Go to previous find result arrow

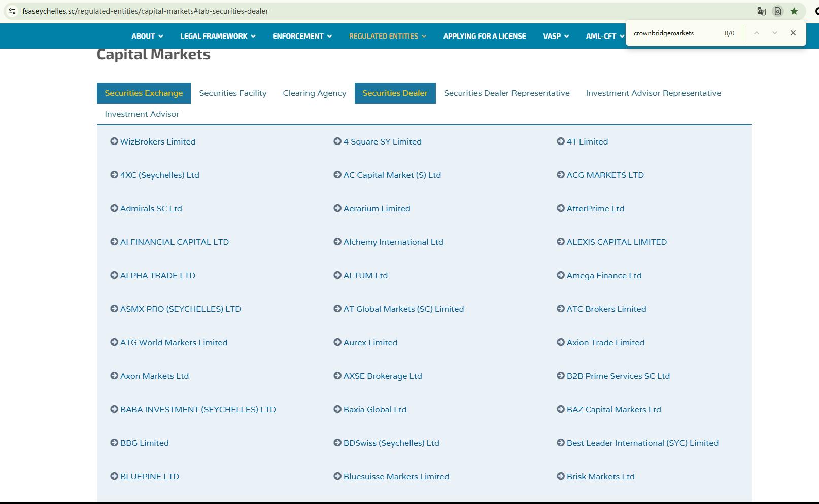click(x=756, y=33)
